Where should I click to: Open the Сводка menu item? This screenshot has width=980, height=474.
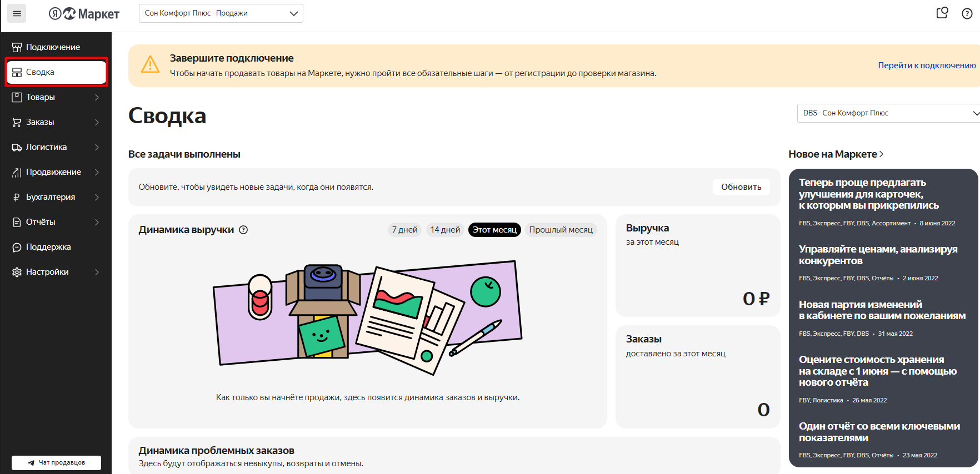pos(56,72)
